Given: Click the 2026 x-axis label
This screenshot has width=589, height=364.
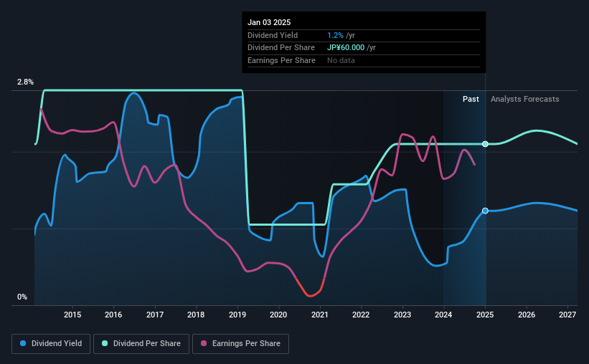Looking at the screenshot, I should (527, 315).
